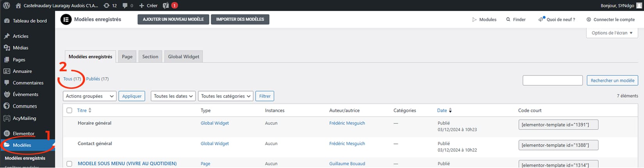Open the Actions groupées dropdown
The image size is (644, 168).
pyautogui.click(x=89, y=96)
